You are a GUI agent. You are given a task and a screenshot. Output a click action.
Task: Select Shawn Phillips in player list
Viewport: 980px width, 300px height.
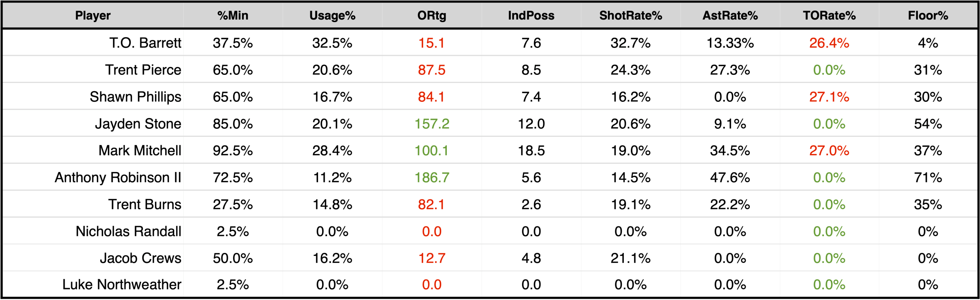[x=135, y=97]
